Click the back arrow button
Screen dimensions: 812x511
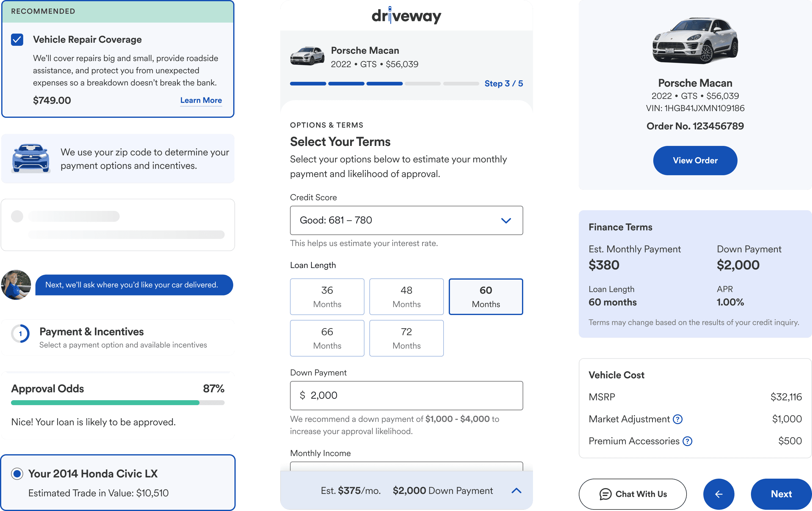point(718,494)
